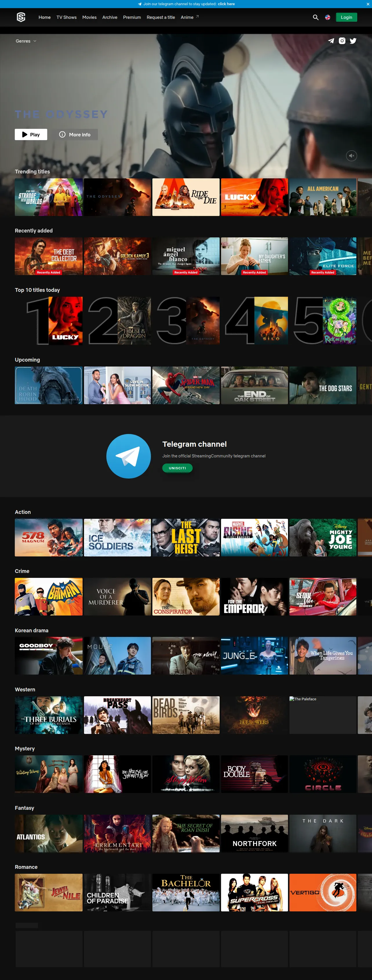Open Northfork fantasy thumbnail
Screen dimensions: 372x980
point(254,834)
